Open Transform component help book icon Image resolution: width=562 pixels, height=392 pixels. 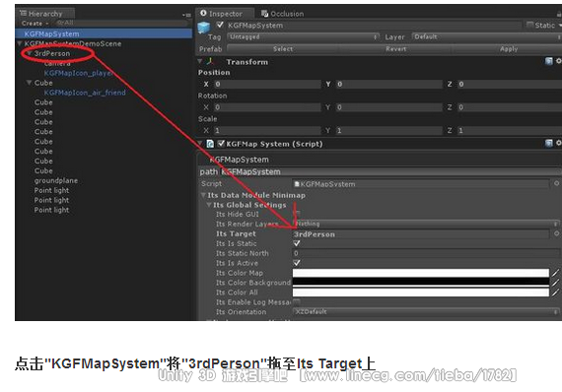[x=549, y=61]
